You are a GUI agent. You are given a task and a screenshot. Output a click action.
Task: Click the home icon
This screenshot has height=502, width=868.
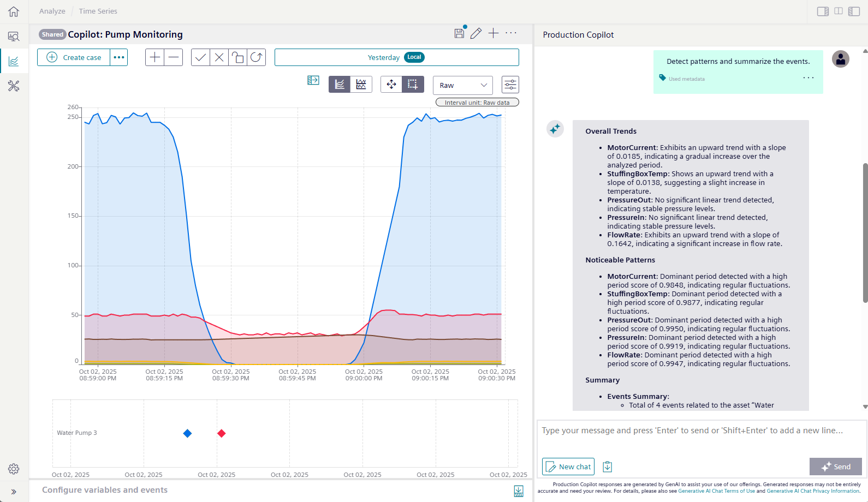pyautogui.click(x=14, y=11)
